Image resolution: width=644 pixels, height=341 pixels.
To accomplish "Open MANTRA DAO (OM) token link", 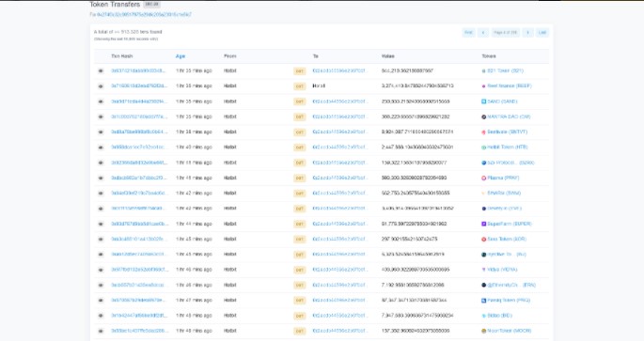I will click(x=509, y=116).
